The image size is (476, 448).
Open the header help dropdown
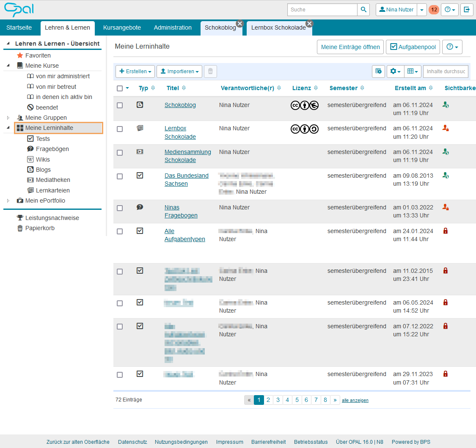(x=450, y=10)
